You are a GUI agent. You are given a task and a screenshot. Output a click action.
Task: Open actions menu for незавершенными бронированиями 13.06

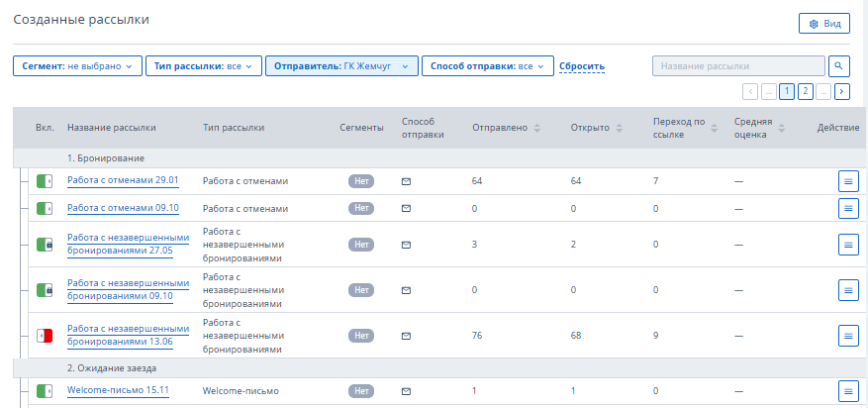pyautogui.click(x=848, y=336)
